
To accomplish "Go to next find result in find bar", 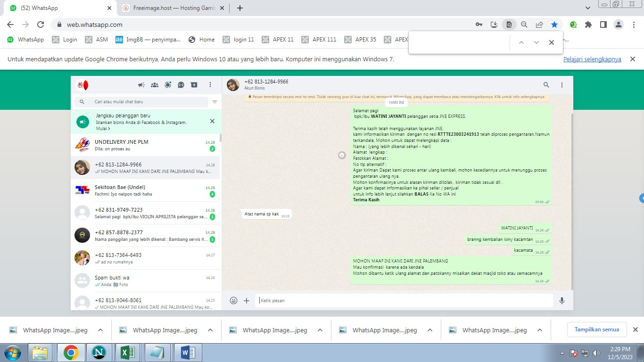I will [x=537, y=42].
